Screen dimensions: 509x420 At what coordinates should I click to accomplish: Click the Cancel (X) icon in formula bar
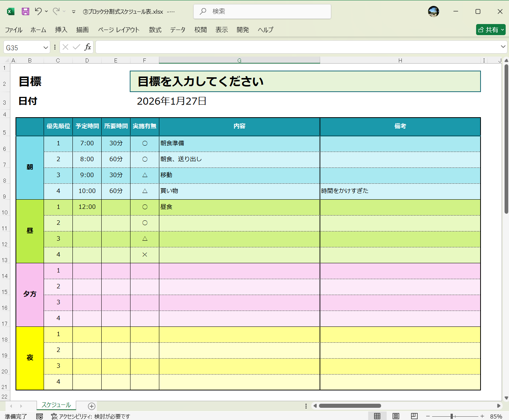(x=65, y=47)
